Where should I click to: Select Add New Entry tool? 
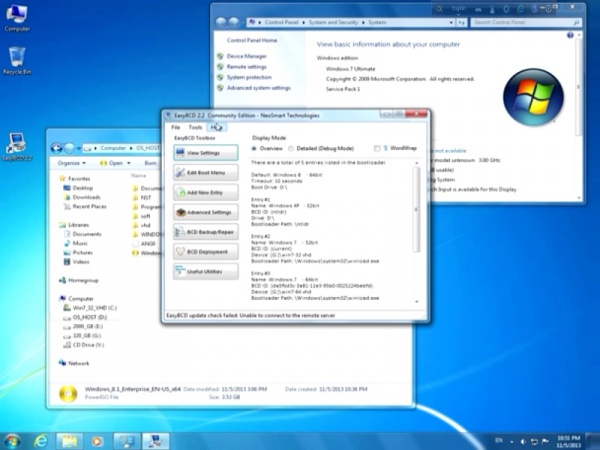tap(205, 192)
